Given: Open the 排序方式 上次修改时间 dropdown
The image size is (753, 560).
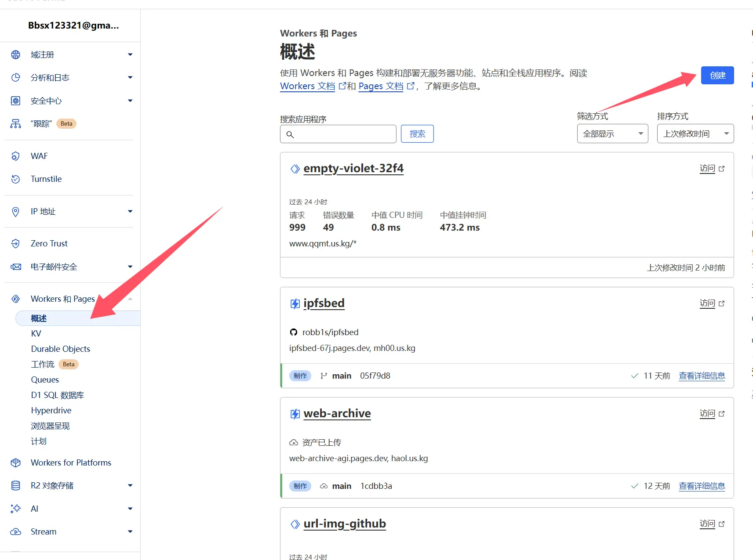Looking at the screenshot, I should coord(695,134).
